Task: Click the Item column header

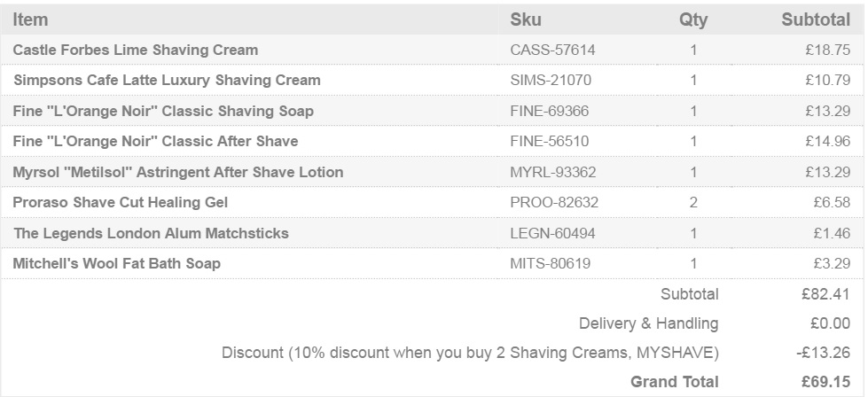Action: click(x=30, y=19)
